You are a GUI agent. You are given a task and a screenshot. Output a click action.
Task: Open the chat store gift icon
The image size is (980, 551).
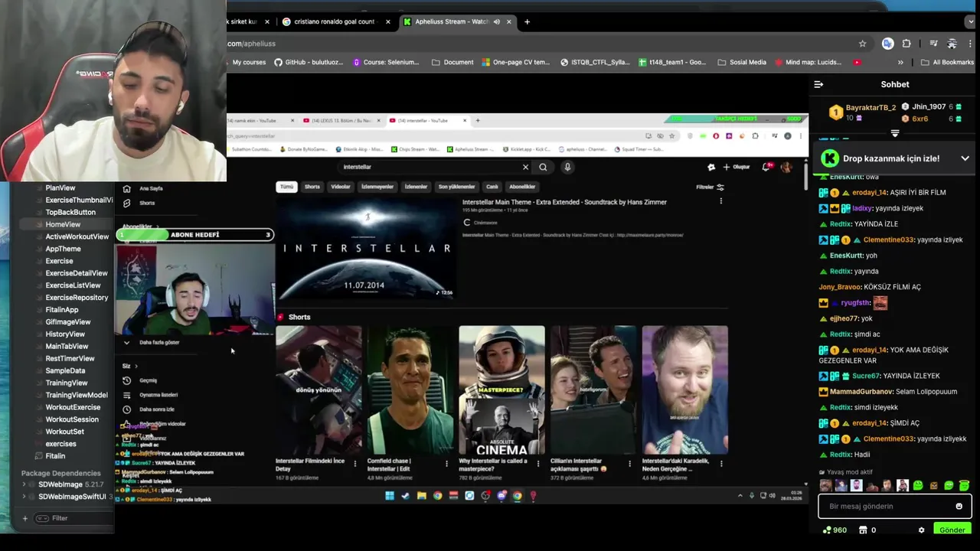tap(863, 530)
